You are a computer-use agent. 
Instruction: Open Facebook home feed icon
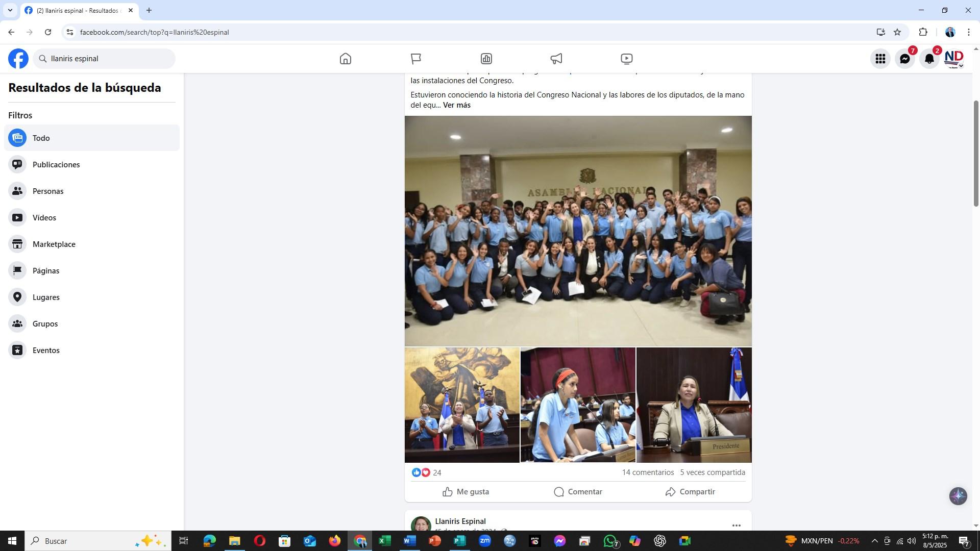(346, 59)
